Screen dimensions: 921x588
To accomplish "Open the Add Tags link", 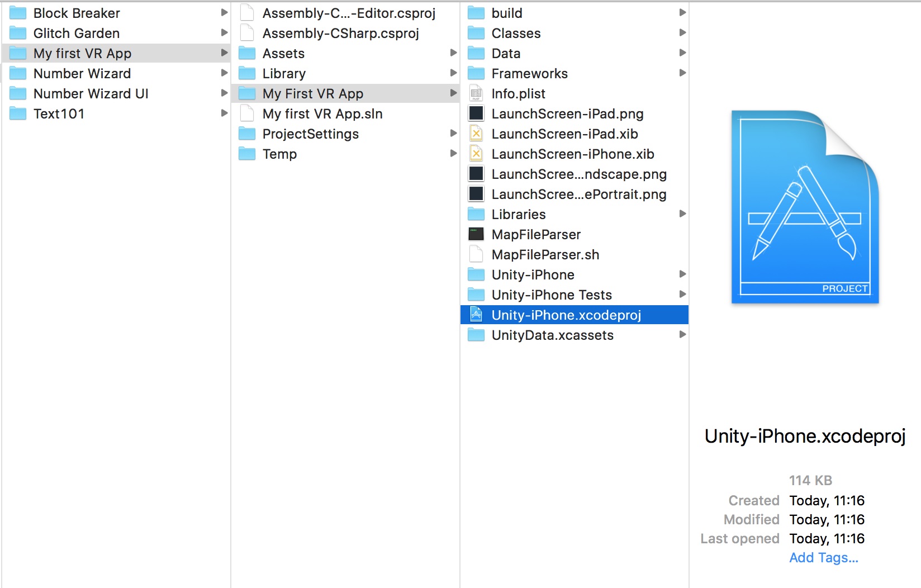I will [x=824, y=558].
